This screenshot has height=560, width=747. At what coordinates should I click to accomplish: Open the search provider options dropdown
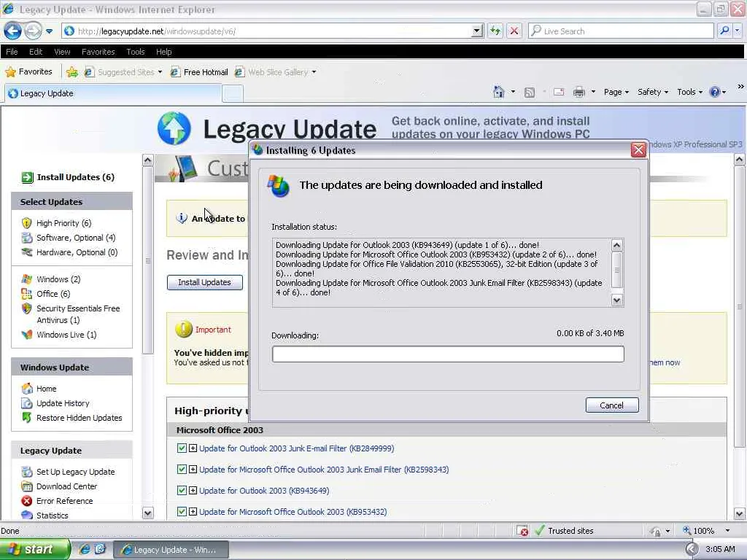pyautogui.click(x=737, y=31)
